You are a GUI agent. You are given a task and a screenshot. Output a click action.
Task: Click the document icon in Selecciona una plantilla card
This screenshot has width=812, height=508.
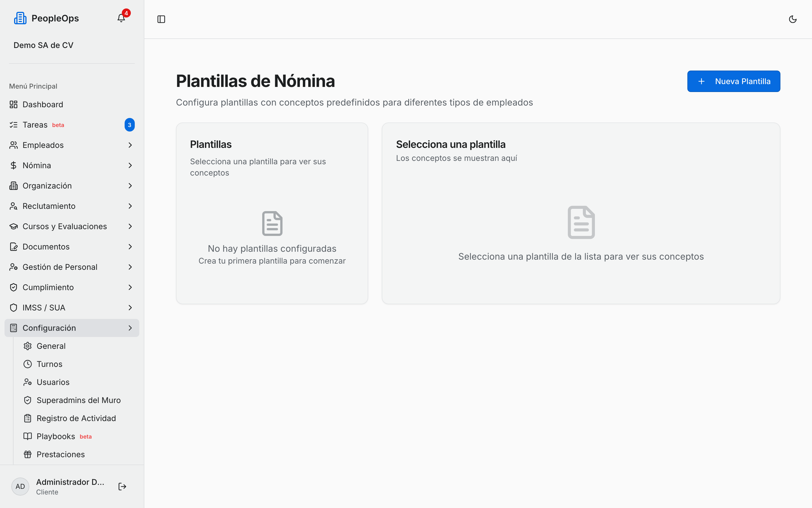click(x=581, y=222)
